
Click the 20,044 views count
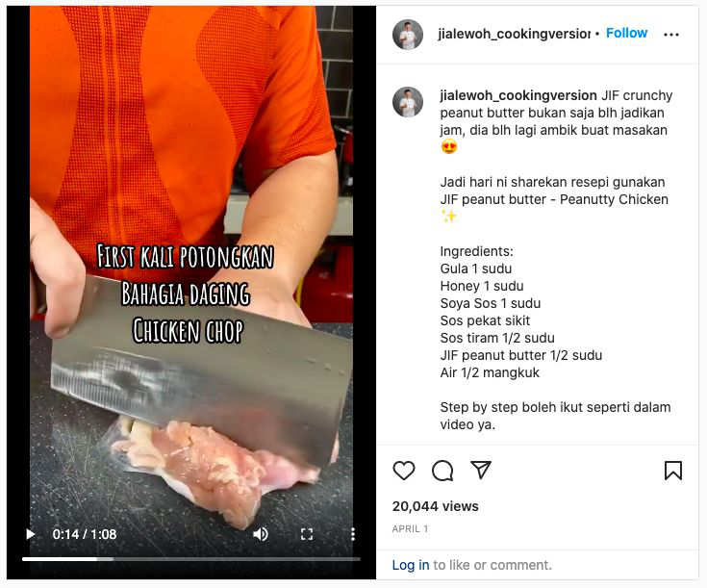435,506
